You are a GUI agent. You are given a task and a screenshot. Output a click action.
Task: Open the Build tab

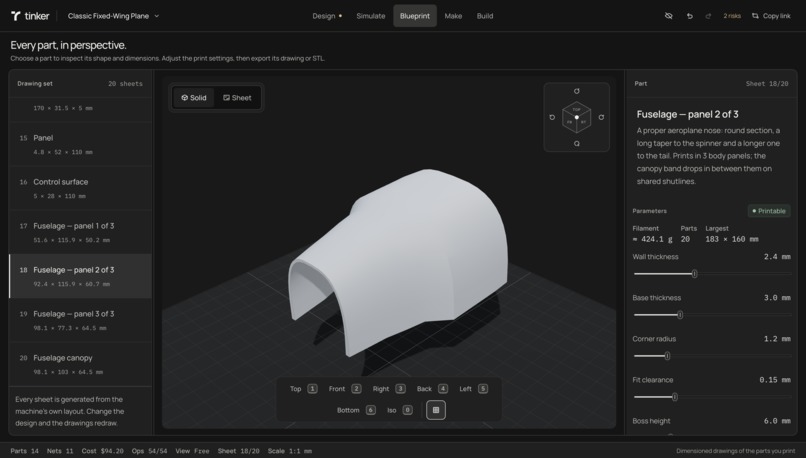point(485,16)
